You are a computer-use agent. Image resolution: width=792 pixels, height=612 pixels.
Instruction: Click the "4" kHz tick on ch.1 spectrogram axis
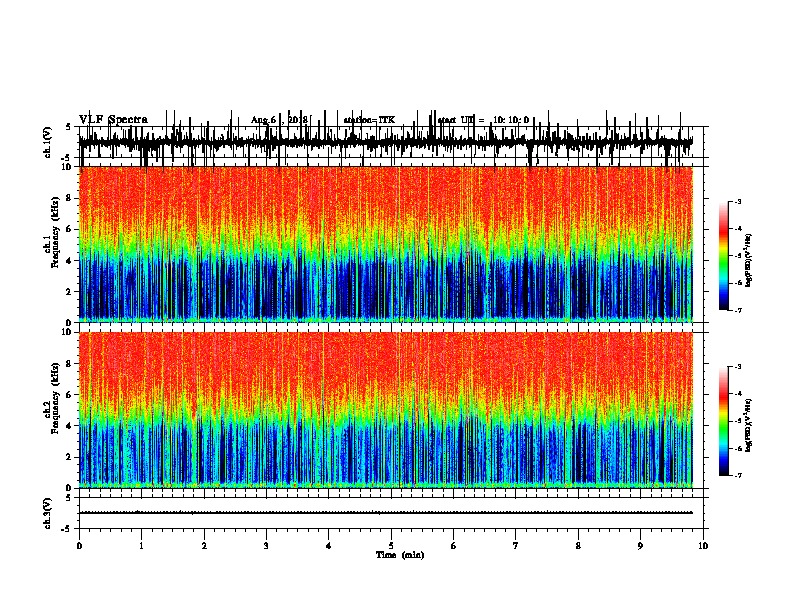69,261
